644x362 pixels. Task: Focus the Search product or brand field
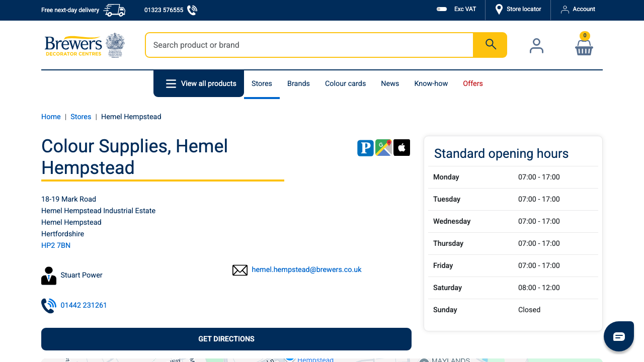point(309,45)
